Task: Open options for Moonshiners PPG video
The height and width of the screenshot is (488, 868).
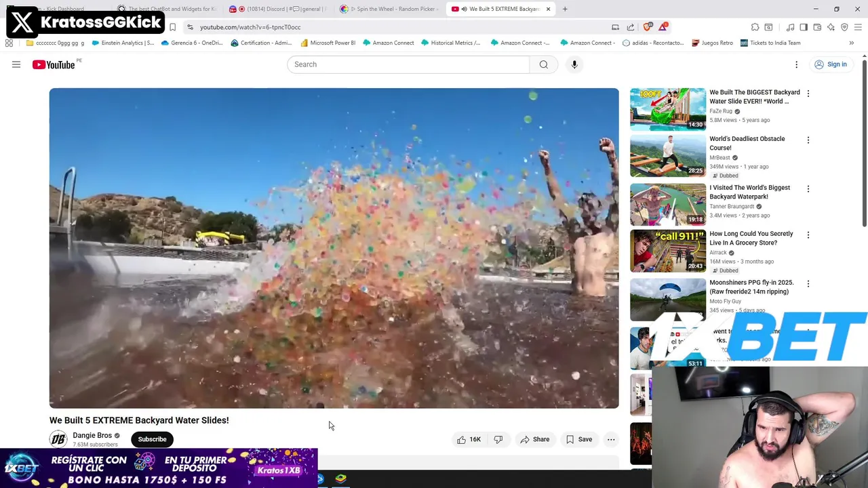Action: (x=808, y=284)
